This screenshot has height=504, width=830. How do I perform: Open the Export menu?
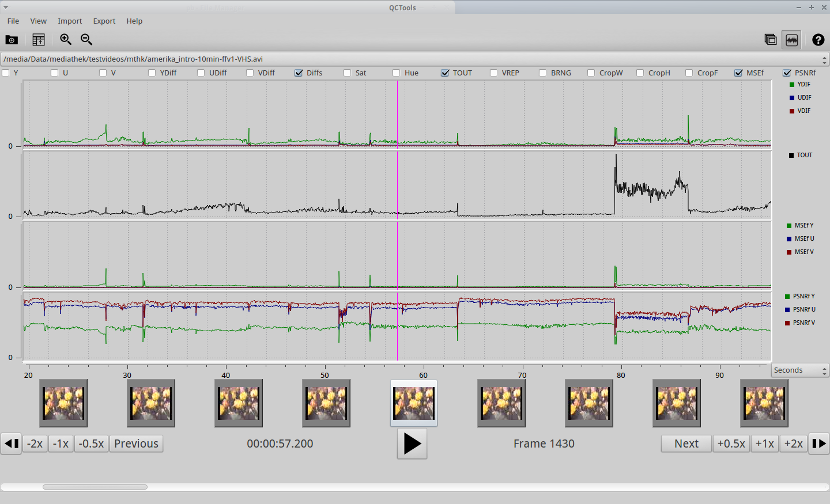pyautogui.click(x=104, y=21)
